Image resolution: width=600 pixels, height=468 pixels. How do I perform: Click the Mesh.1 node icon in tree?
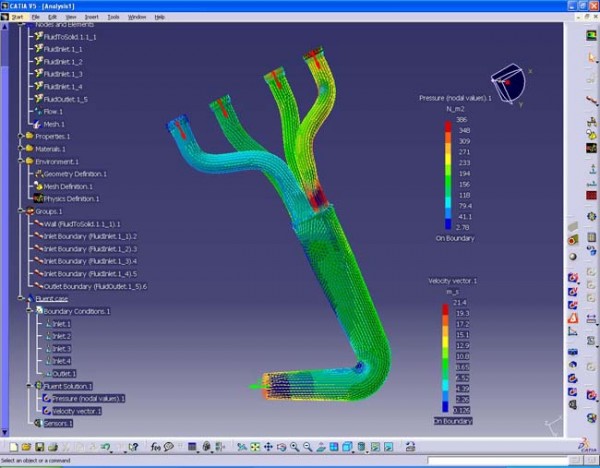pos(38,124)
